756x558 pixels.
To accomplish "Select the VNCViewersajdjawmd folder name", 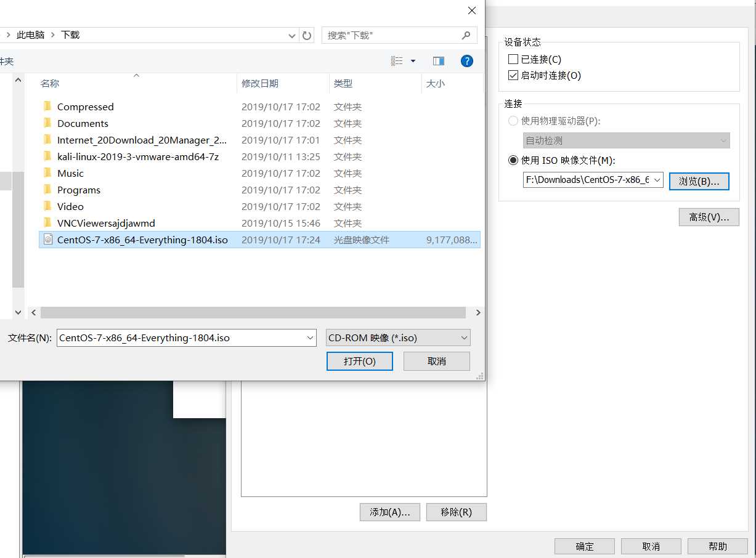I will pos(106,223).
